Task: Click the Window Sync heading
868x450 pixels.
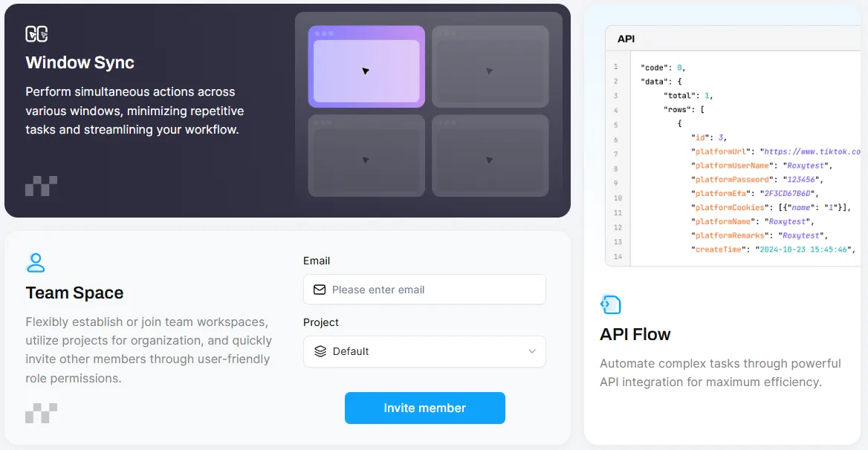Action: pos(80,62)
